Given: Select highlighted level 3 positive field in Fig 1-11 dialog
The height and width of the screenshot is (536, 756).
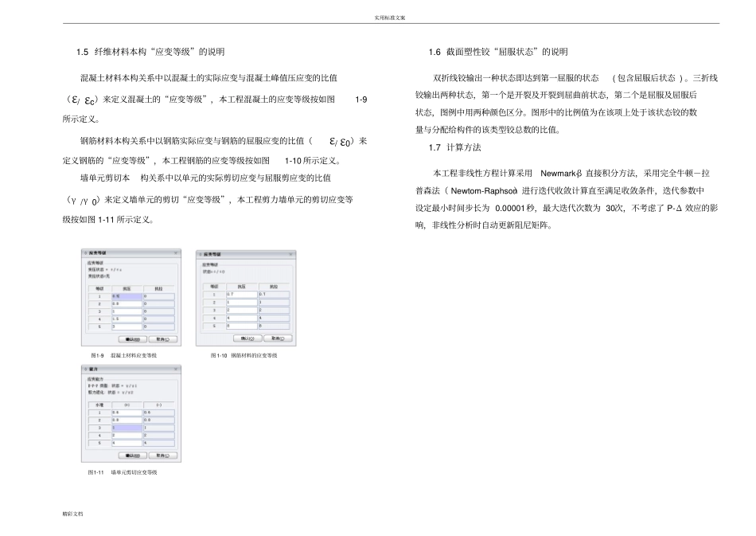Looking at the screenshot, I should (x=127, y=428).
